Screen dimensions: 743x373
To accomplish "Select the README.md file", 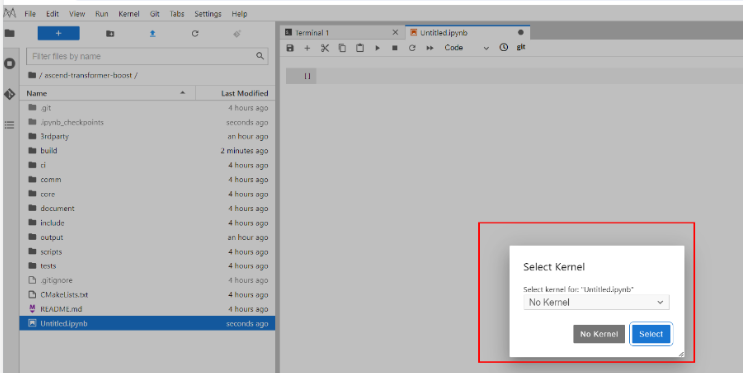I will click(147, 309).
